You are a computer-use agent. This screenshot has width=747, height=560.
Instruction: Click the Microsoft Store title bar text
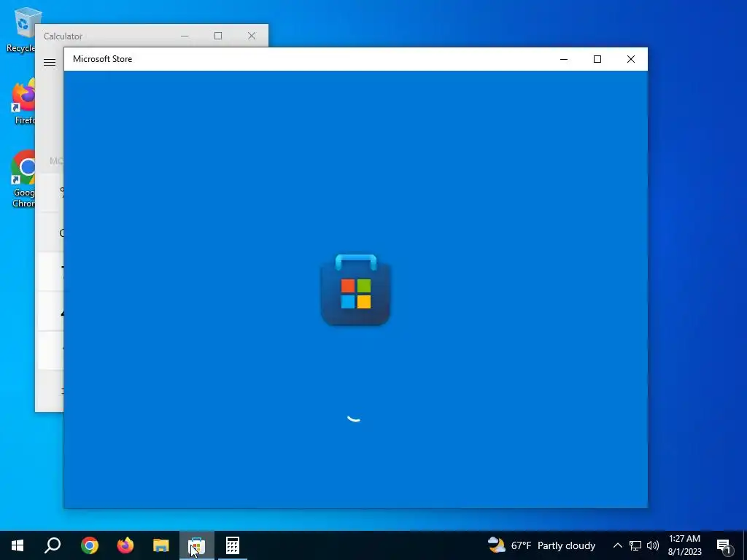[x=102, y=59]
